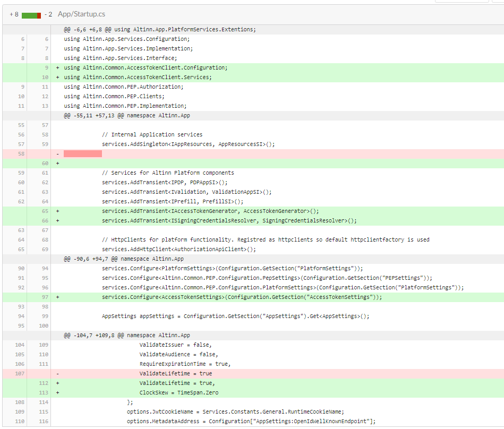This screenshot has height=429, width=504.
Task: Click minus marker on removed ValidateLifetime line
Action: 57,373
